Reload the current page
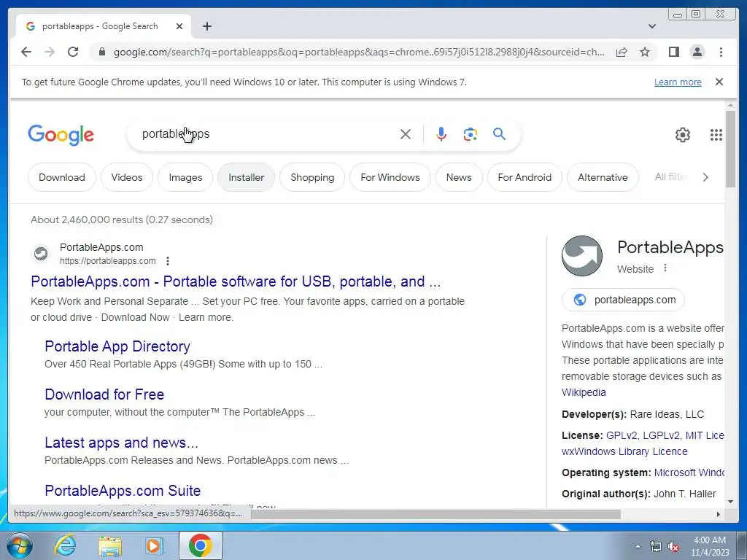747x560 pixels. tap(73, 52)
